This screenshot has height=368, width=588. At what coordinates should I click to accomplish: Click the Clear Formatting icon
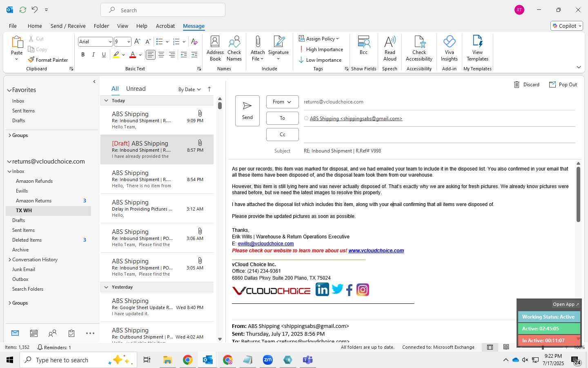pyautogui.click(x=194, y=42)
